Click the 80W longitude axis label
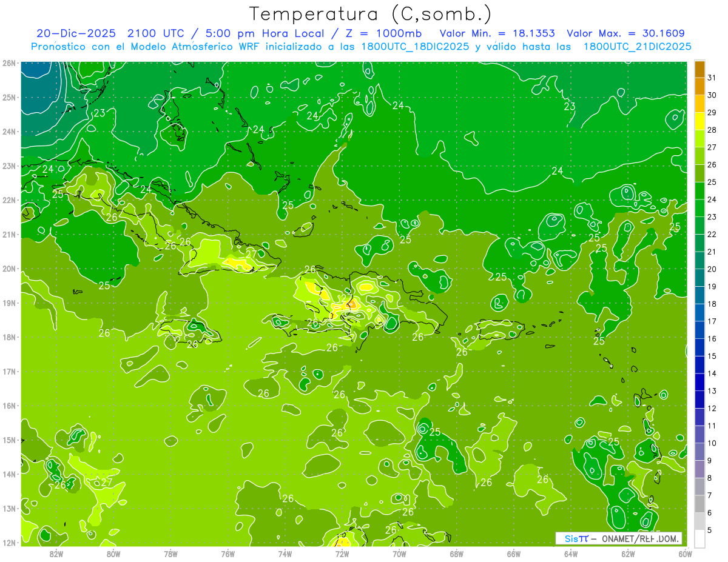Viewport: 728px width, 562px height. coord(113,553)
